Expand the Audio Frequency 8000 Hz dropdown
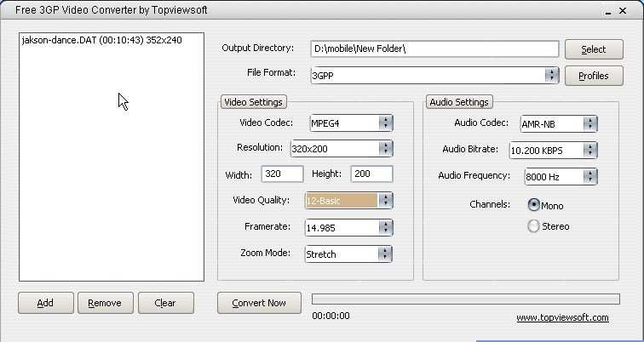The height and width of the screenshot is (342, 644). (x=561, y=177)
